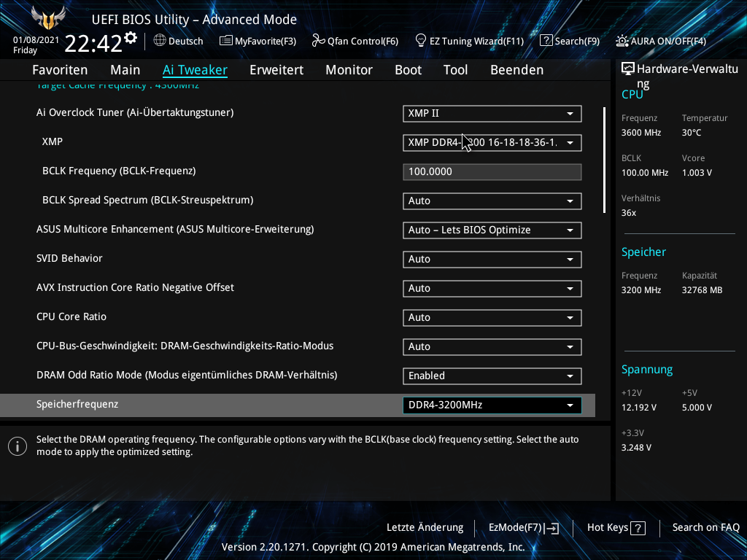Change the BIOS language from Deutsch
This screenshot has width=747, height=560.
[179, 41]
